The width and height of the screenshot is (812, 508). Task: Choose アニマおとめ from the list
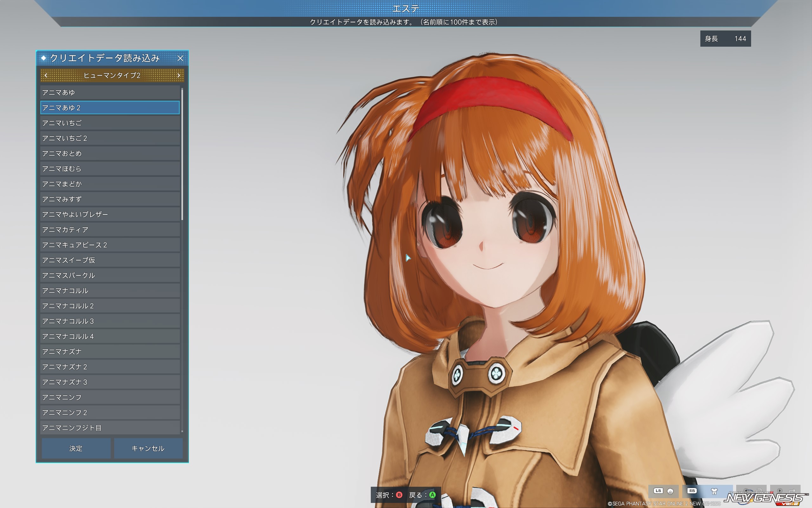coord(110,153)
